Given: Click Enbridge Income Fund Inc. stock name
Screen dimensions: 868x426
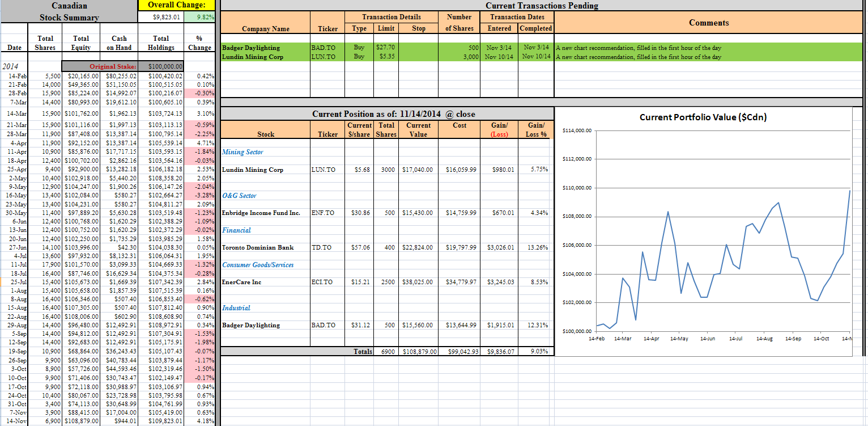Looking at the screenshot, I should click(261, 213).
